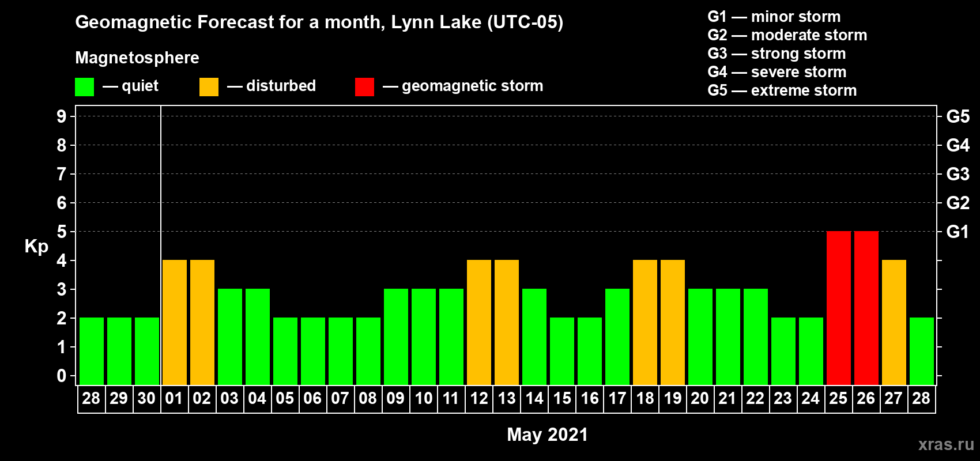The image size is (980, 461).
Task: Click the Kp value '9' on left axis
Action: tap(62, 116)
